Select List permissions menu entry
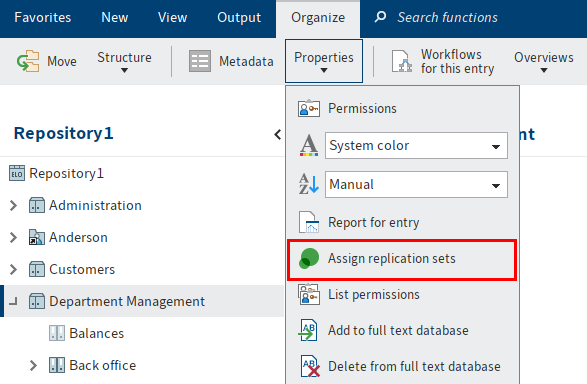 [374, 295]
